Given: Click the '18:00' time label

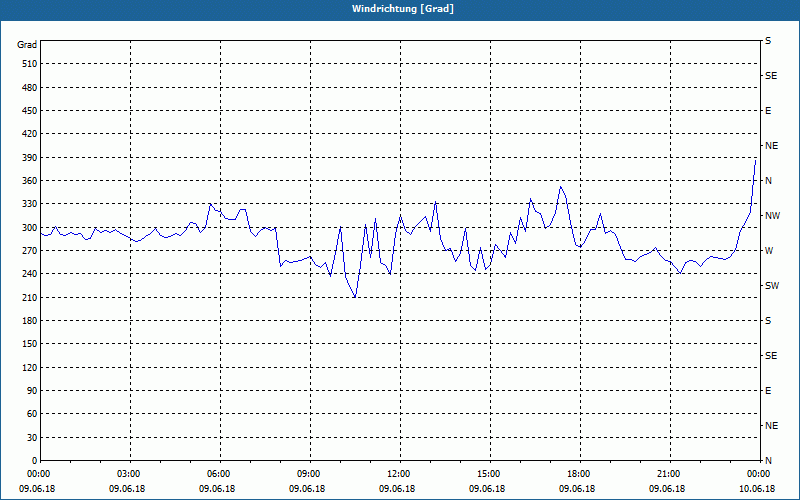Looking at the screenshot, I should pos(580,474).
